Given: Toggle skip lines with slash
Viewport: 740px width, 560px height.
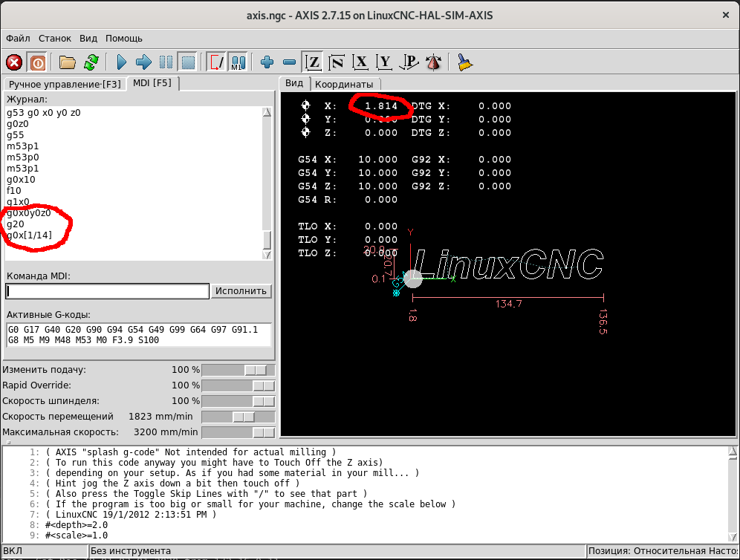Looking at the screenshot, I should pos(215,62).
